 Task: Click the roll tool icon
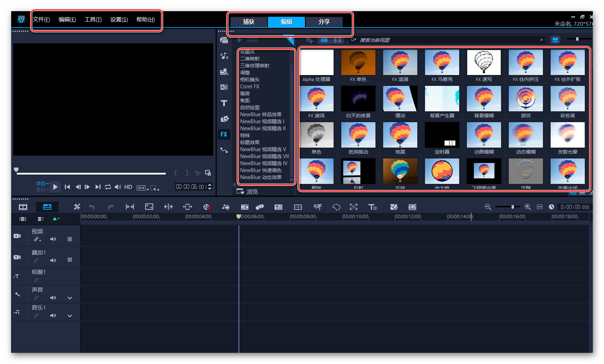(168, 207)
